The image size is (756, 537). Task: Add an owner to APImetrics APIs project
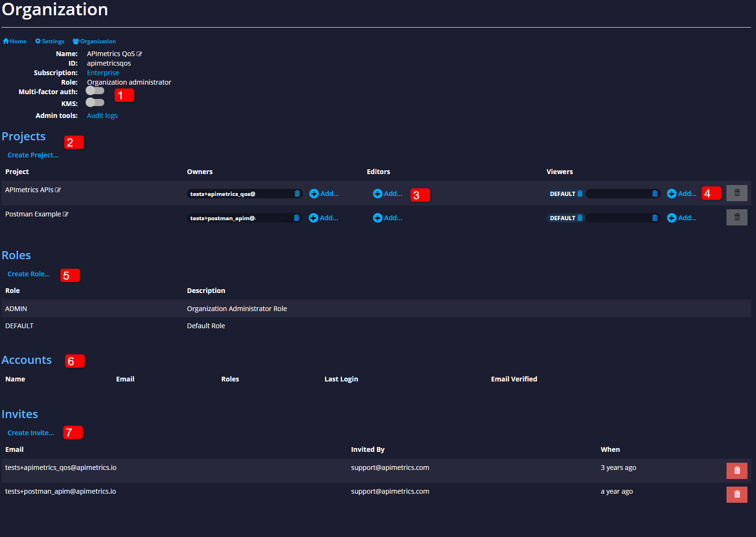(324, 194)
